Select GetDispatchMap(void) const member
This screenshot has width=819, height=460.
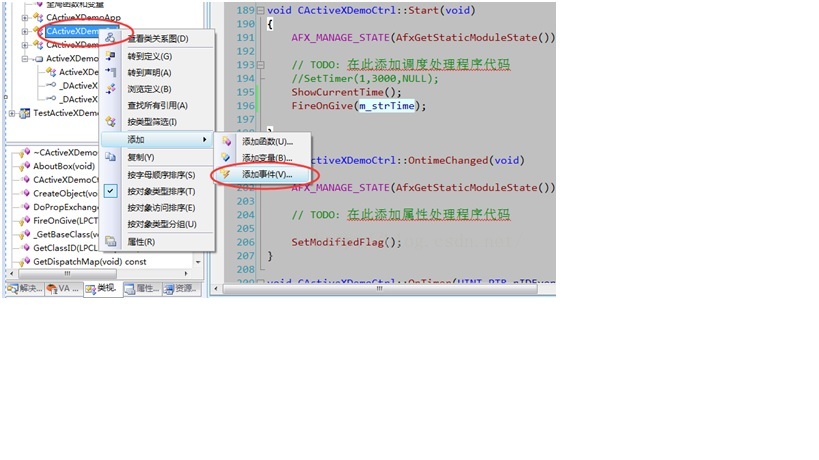pos(89,261)
